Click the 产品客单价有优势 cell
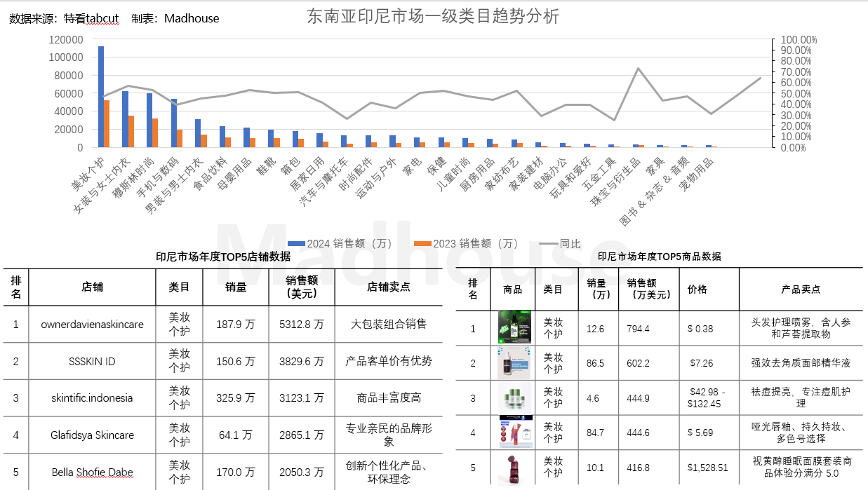868x490 pixels. click(388, 361)
